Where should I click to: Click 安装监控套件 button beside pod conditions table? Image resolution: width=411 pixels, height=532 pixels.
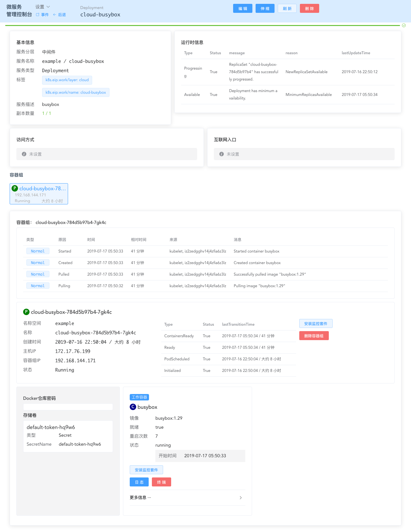pyautogui.click(x=316, y=324)
